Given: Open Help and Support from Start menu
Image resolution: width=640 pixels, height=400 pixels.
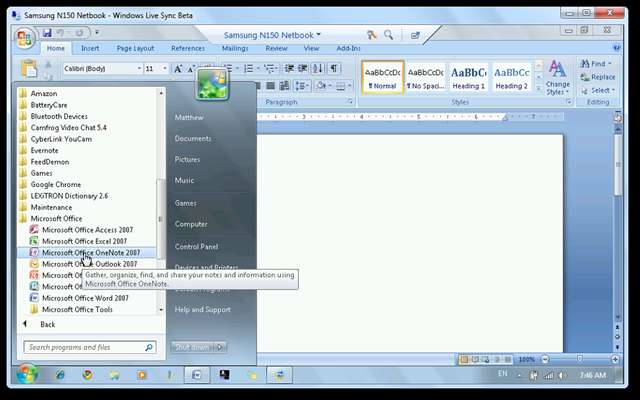Looking at the screenshot, I should click(x=202, y=309).
